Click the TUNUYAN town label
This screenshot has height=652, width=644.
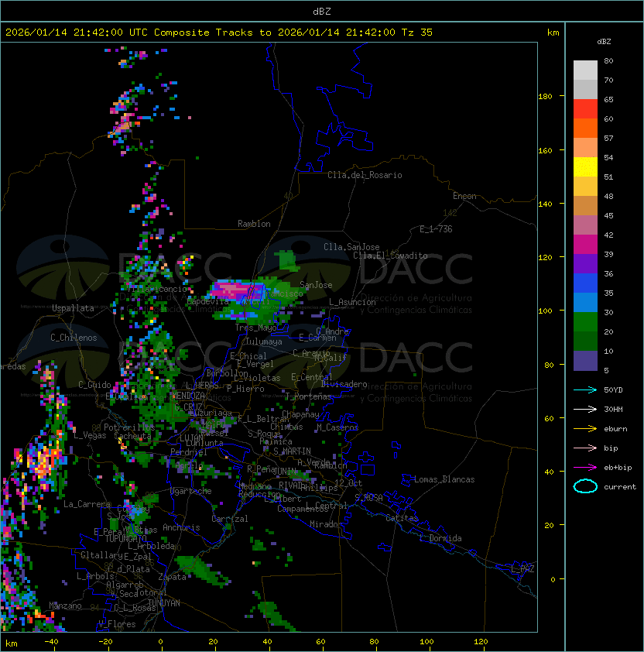point(164,603)
